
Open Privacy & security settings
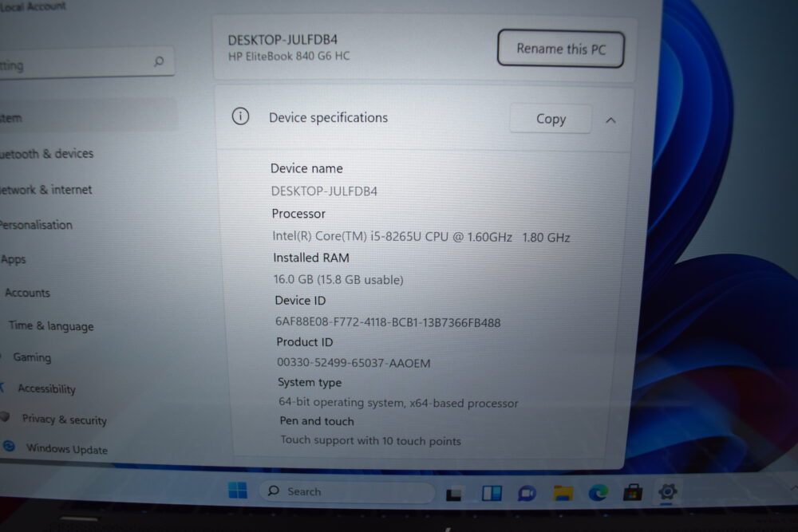click(x=64, y=419)
